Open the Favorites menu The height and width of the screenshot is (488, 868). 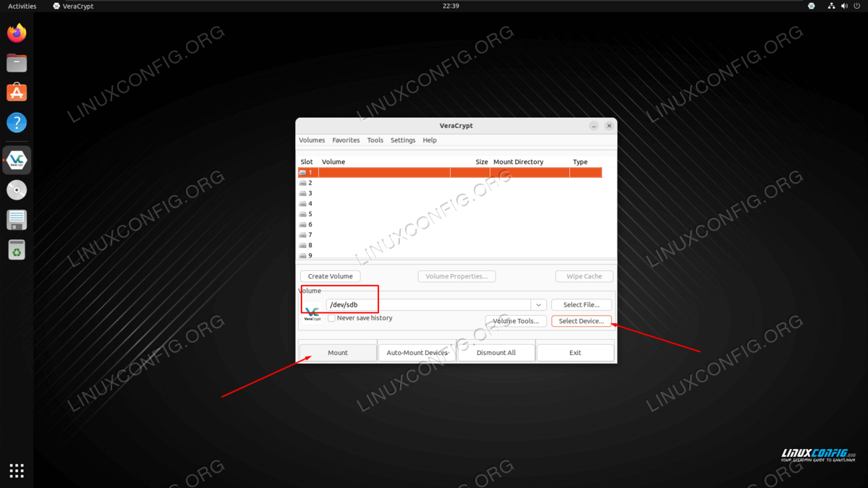pos(346,140)
